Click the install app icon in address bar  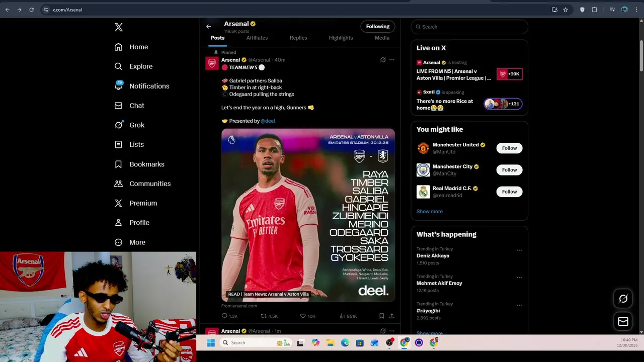click(554, 10)
